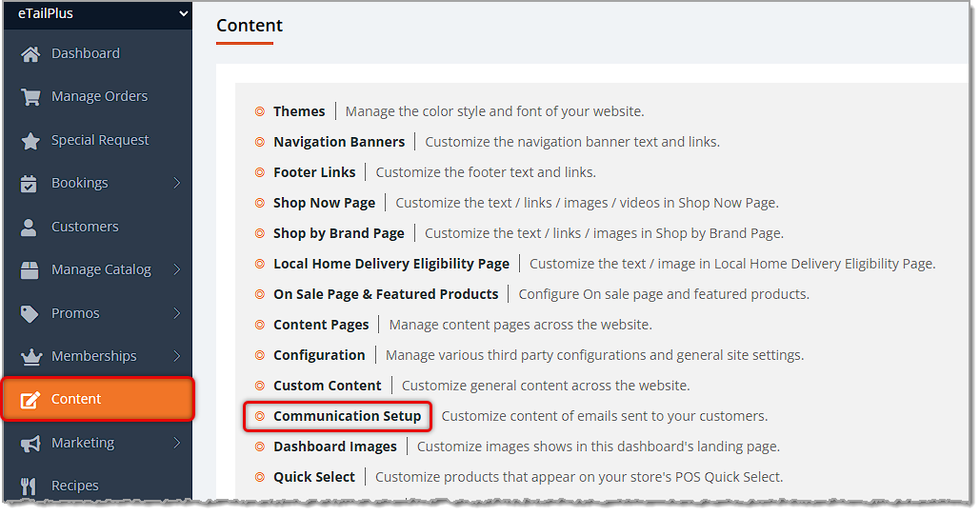Click text 'Customize content of emails sent to your customers.'
Image resolution: width=980 pixels, height=516 pixels.
[x=605, y=417]
